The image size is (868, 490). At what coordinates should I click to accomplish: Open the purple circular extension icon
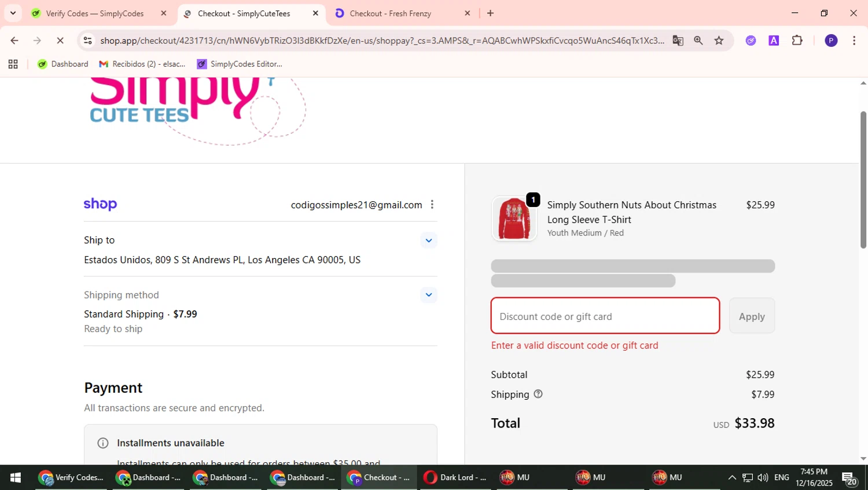click(751, 40)
